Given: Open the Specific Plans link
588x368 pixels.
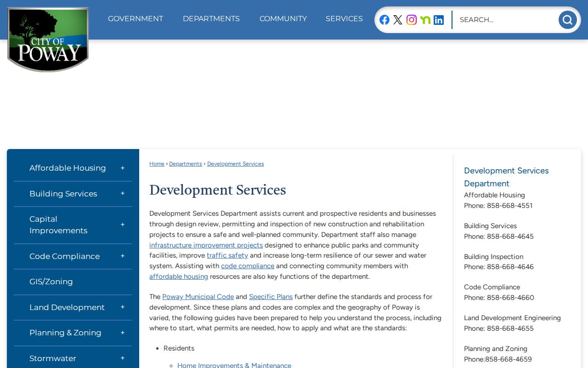Looking at the screenshot, I should coord(271,297).
